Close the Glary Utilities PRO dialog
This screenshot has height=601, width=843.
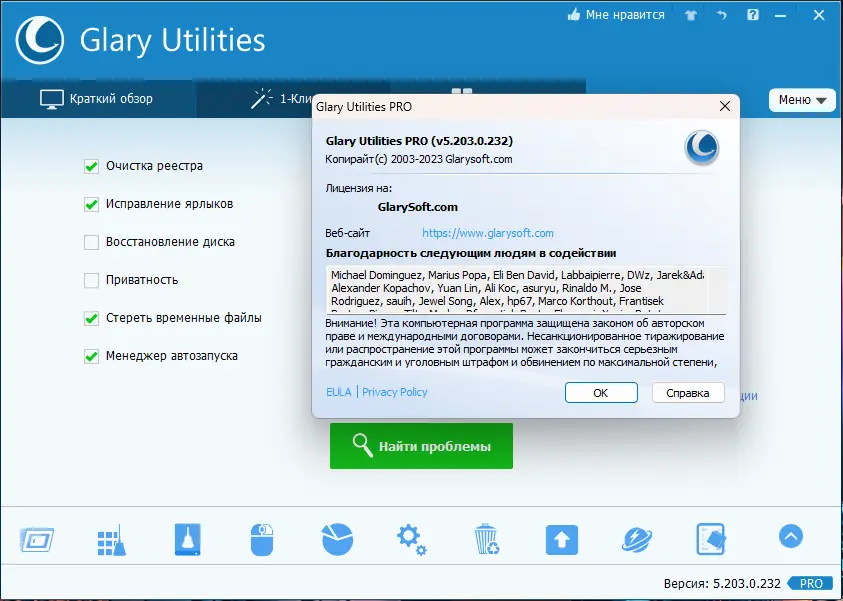tap(725, 106)
